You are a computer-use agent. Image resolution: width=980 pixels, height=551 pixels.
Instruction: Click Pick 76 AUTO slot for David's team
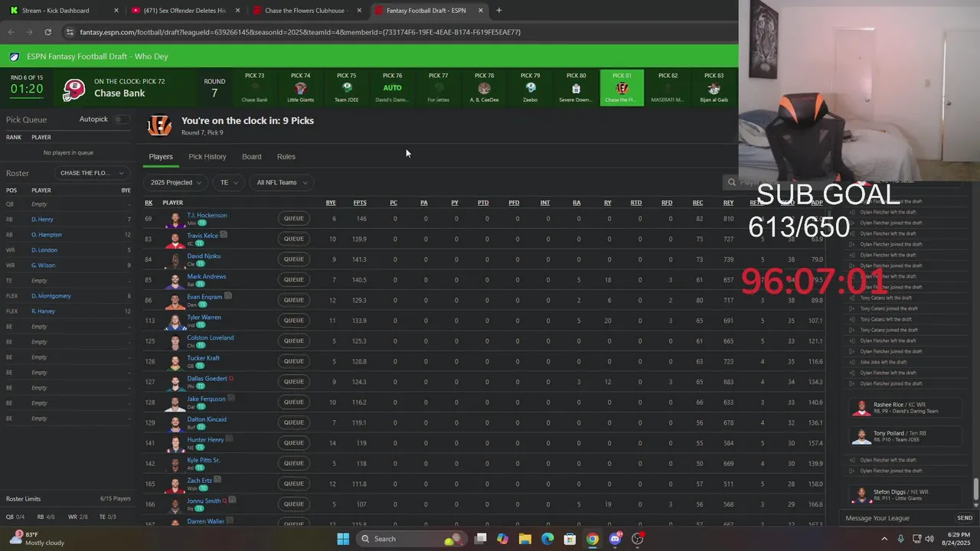(392, 87)
